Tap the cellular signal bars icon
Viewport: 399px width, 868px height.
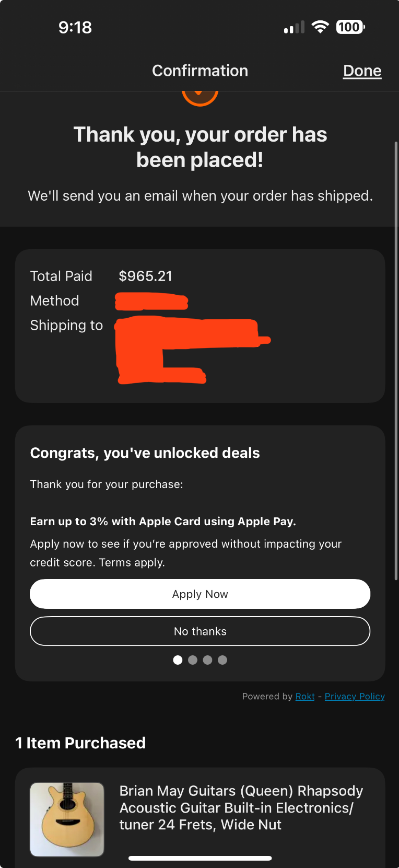pyautogui.click(x=294, y=27)
